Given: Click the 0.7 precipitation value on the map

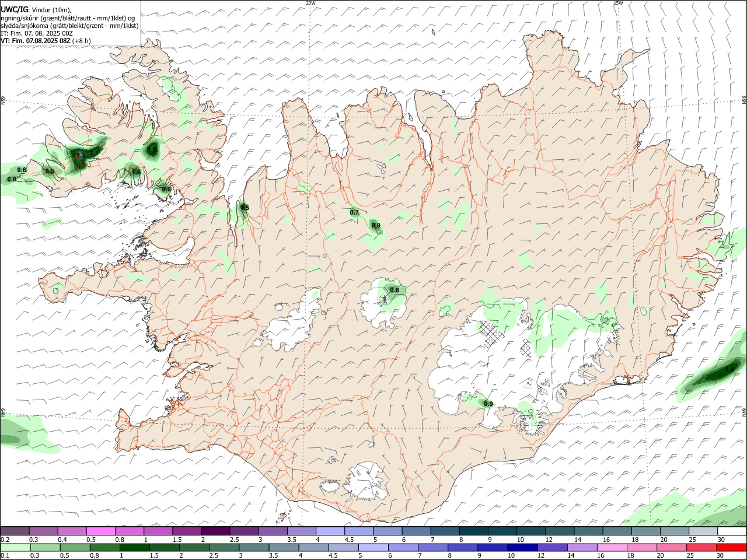Looking at the screenshot, I should 354,212.
